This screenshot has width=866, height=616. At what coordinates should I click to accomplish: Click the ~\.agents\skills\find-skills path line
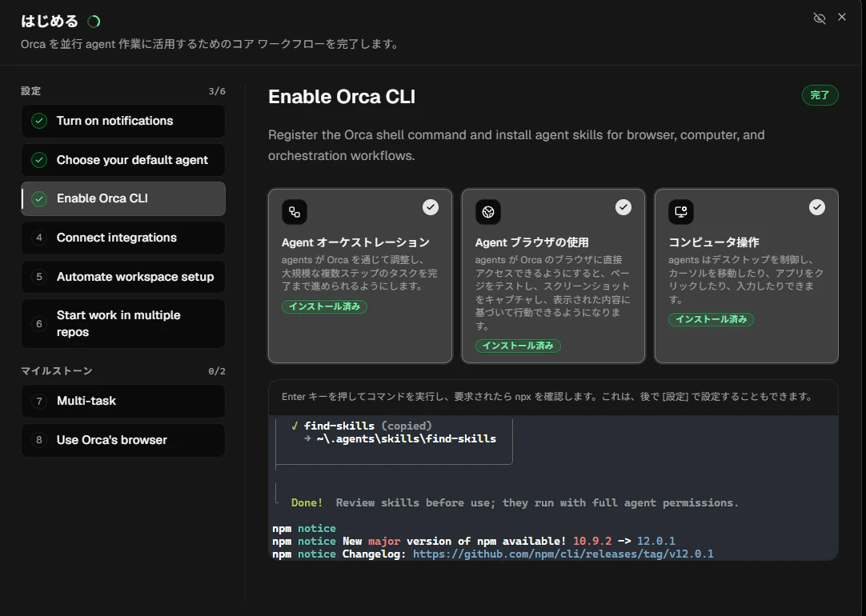pos(400,439)
